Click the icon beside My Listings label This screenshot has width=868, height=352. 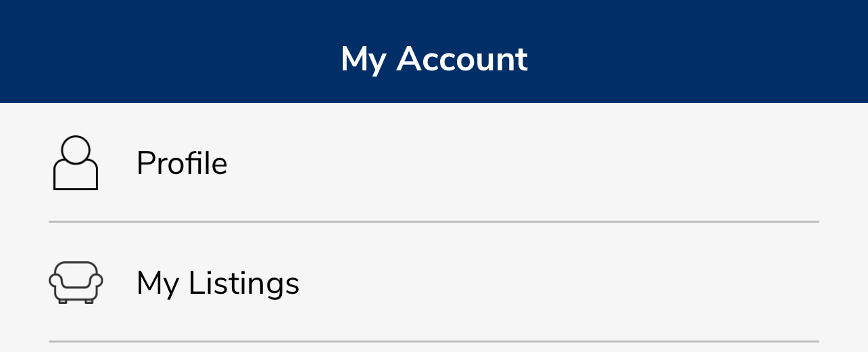(76, 282)
